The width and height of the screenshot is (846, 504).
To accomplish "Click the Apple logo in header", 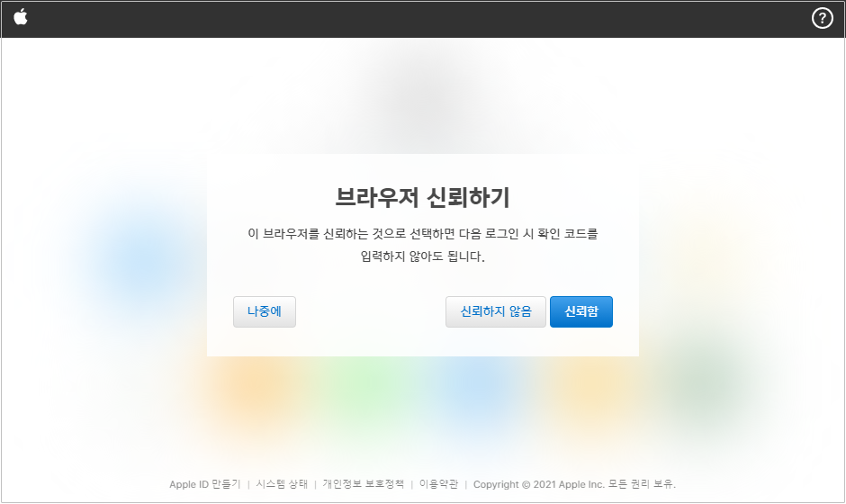I will point(21,17).
